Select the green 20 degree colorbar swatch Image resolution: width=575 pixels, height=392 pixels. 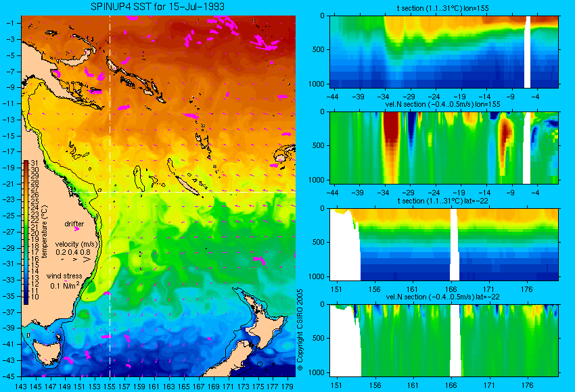(x=26, y=233)
